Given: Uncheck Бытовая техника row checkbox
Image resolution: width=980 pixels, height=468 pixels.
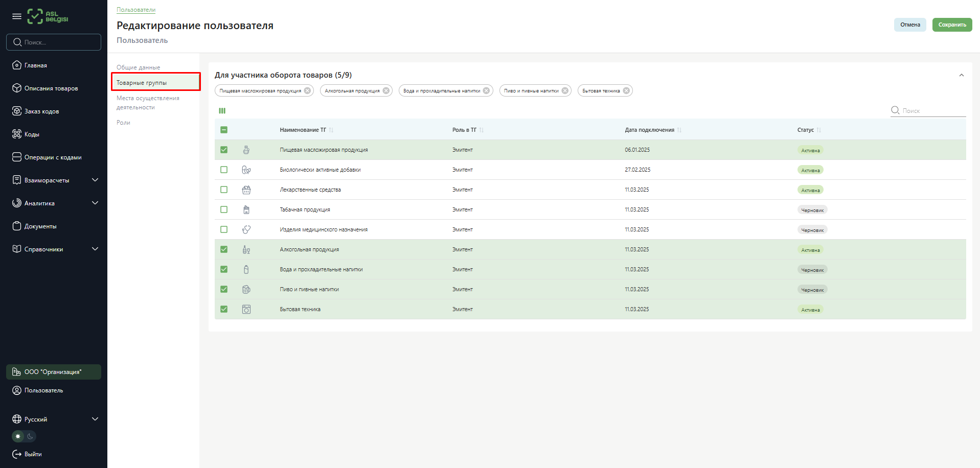Looking at the screenshot, I should tap(224, 309).
